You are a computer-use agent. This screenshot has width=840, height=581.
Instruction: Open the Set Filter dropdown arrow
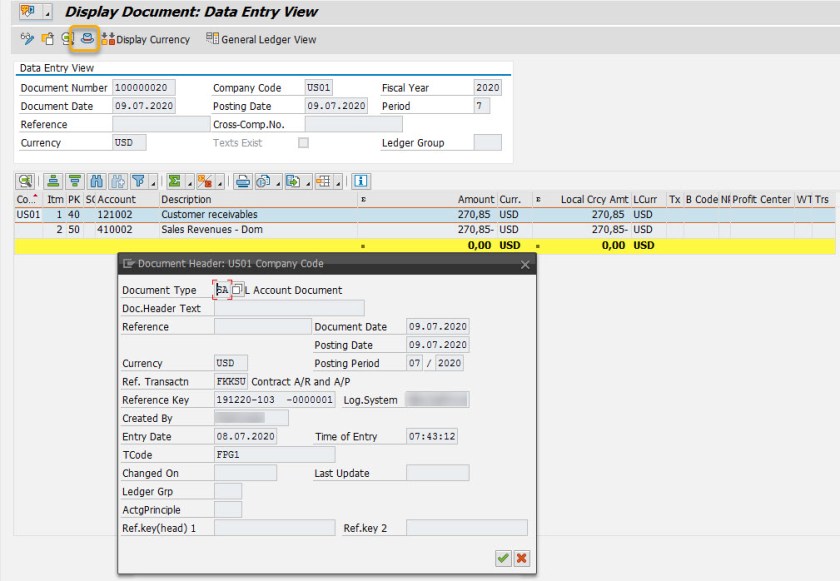click(x=153, y=183)
